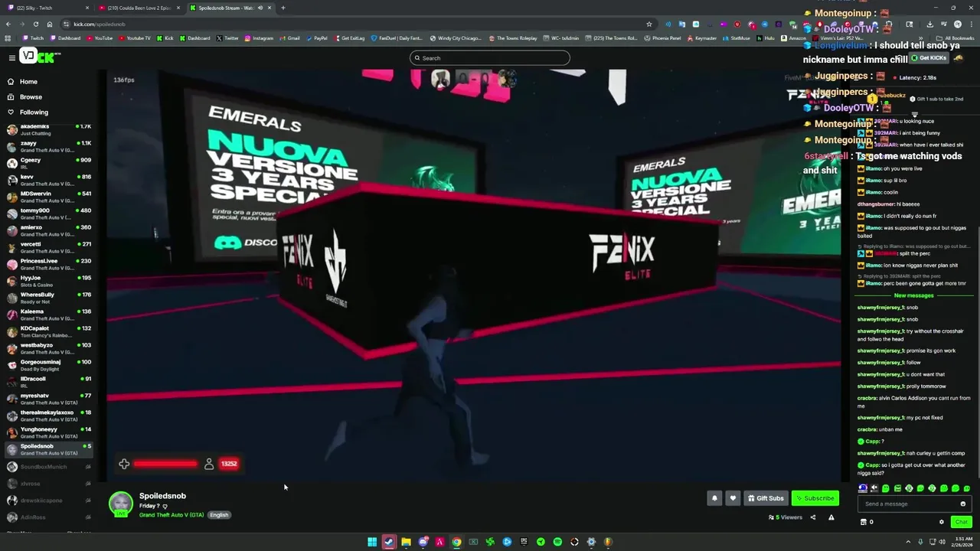Open Following in Kick sidebar
The width and height of the screenshot is (980, 551).
34,112
